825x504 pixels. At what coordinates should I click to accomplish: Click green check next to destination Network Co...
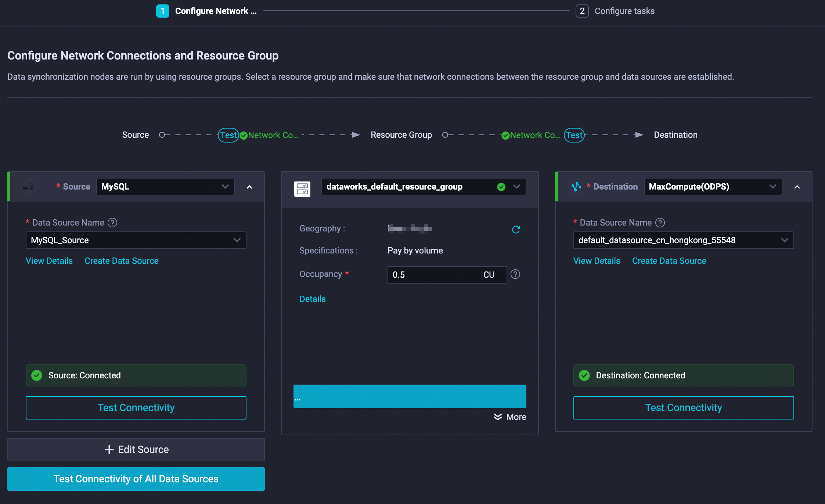click(x=505, y=136)
